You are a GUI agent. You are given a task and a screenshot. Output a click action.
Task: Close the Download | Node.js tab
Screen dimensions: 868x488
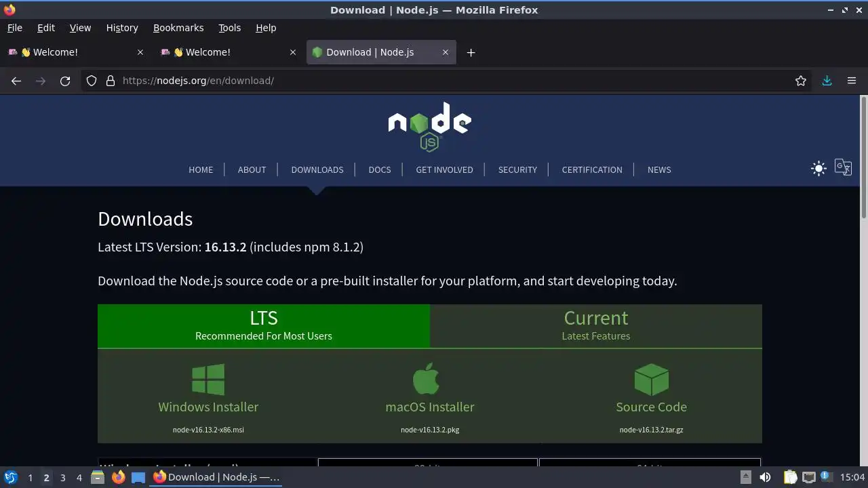coord(446,52)
